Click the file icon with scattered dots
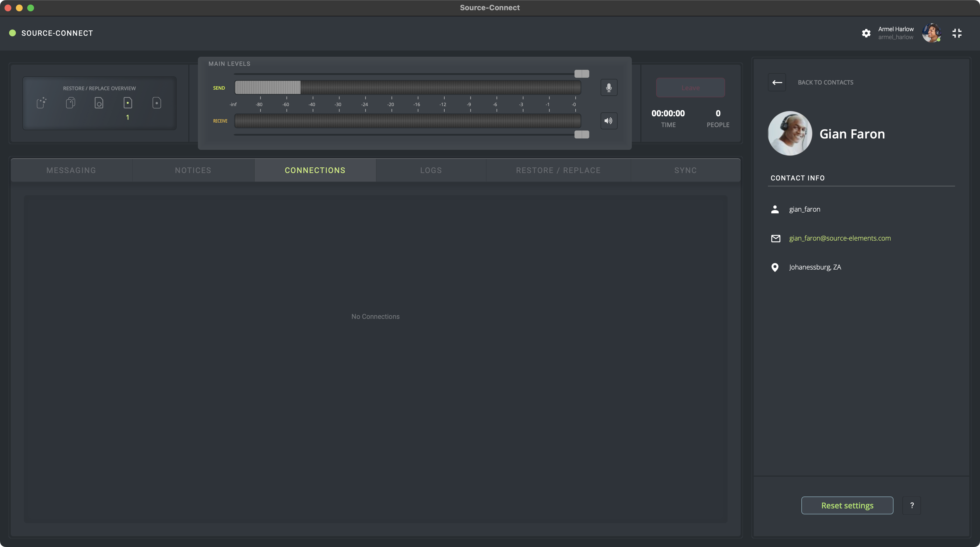This screenshot has height=547, width=980. [41, 103]
